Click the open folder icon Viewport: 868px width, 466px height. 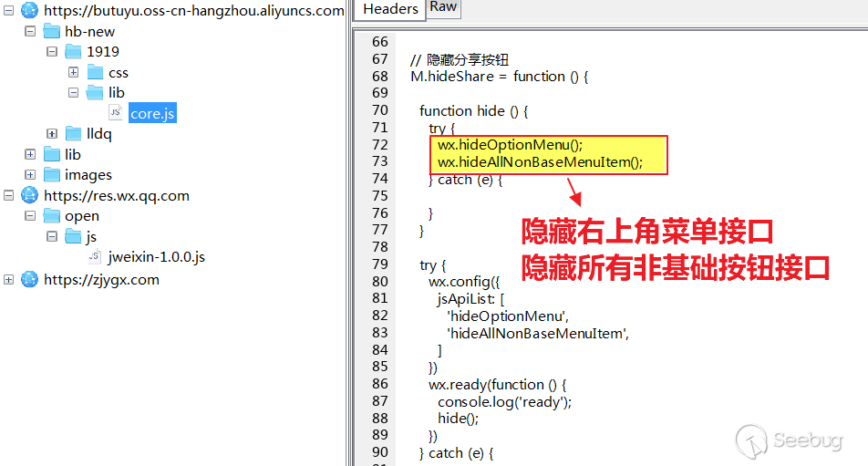pyautogui.click(x=51, y=215)
